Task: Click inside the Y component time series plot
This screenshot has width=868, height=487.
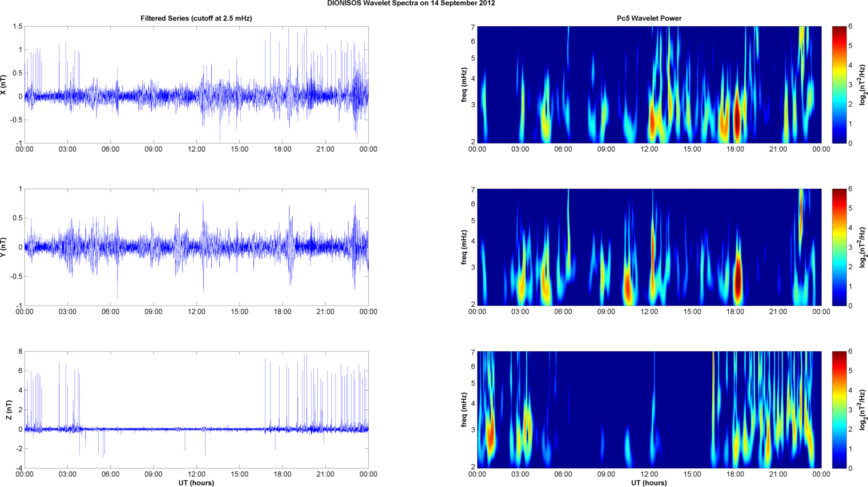Action: (196, 247)
